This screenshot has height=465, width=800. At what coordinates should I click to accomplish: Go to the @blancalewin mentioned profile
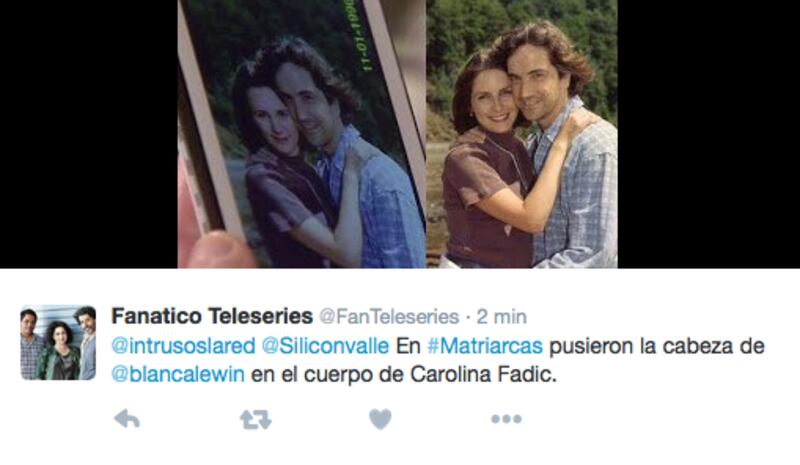[x=178, y=375]
